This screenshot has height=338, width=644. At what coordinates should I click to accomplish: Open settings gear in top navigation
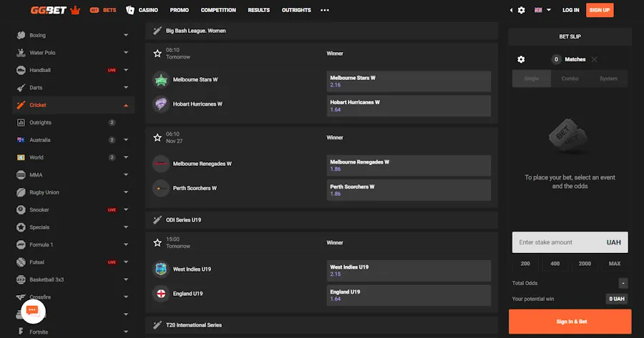[x=521, y=10]
